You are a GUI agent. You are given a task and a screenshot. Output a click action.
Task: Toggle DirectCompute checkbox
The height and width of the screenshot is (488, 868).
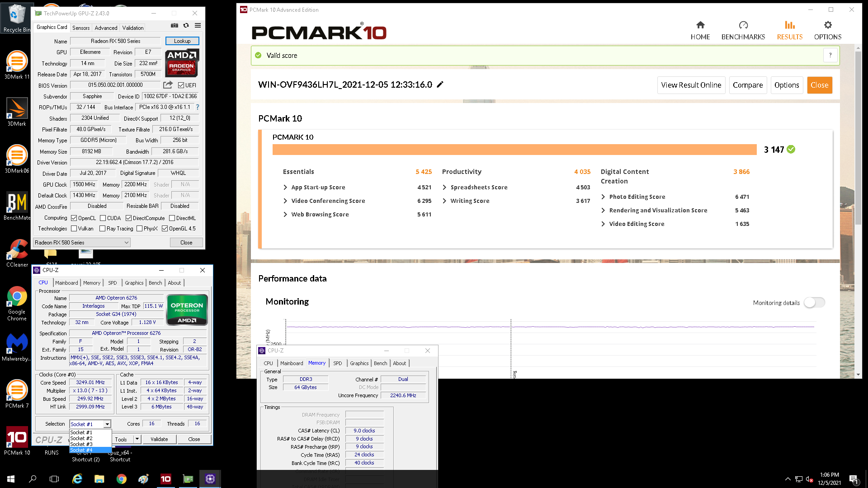pyautogui.click(x=128, y=218)
